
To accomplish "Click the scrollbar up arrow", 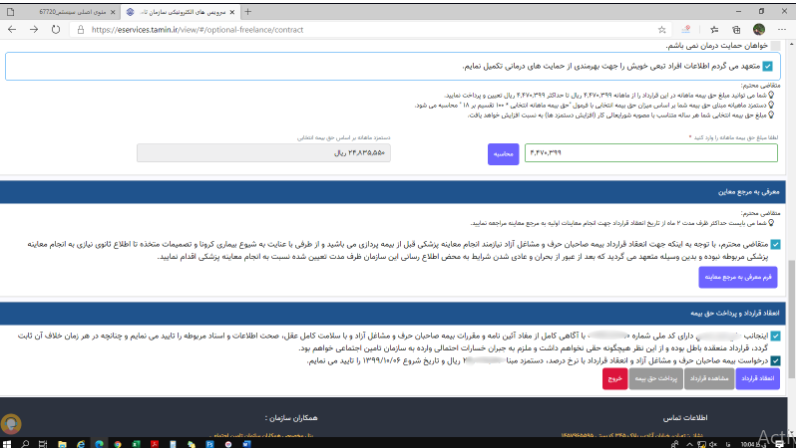I will click(x=791, y=45).
